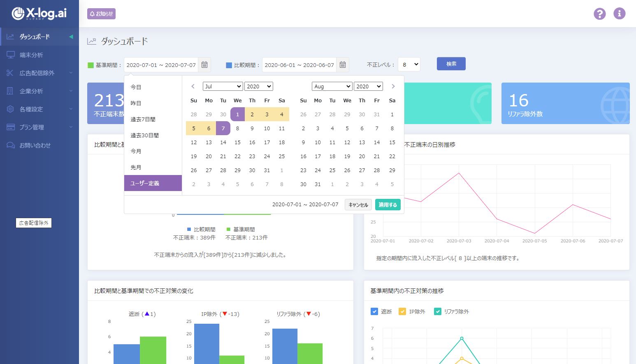Click the 213 不正端末数 card

106,103
